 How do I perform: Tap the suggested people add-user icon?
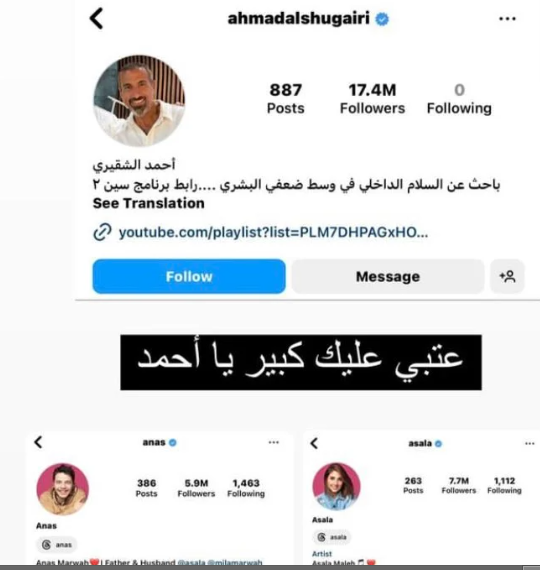(507, 277)
